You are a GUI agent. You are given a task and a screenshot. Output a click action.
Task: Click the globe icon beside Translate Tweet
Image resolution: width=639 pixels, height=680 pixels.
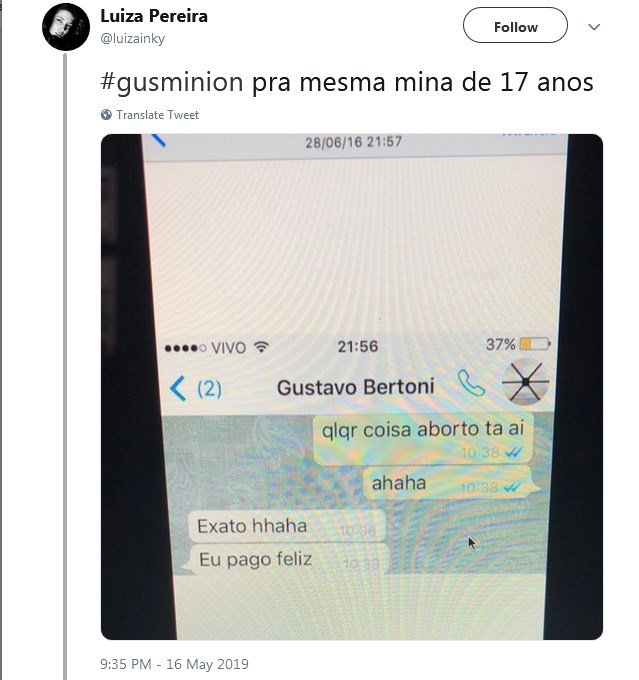pos(106,114)
